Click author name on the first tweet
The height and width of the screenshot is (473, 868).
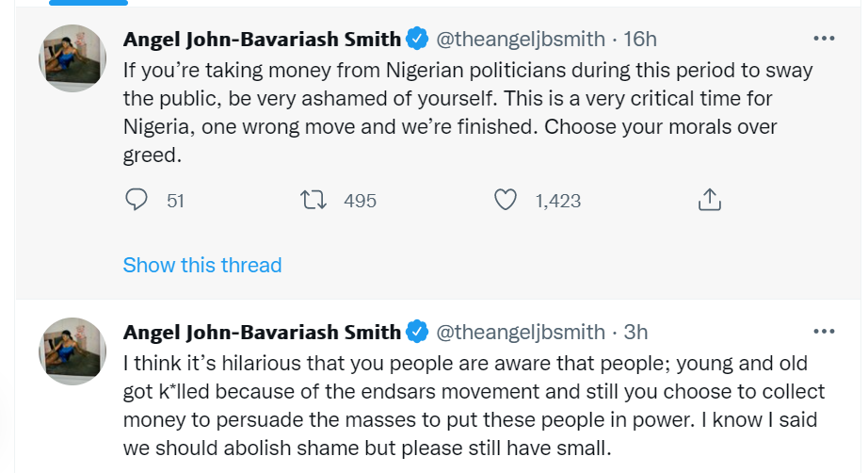pos(262,40)
